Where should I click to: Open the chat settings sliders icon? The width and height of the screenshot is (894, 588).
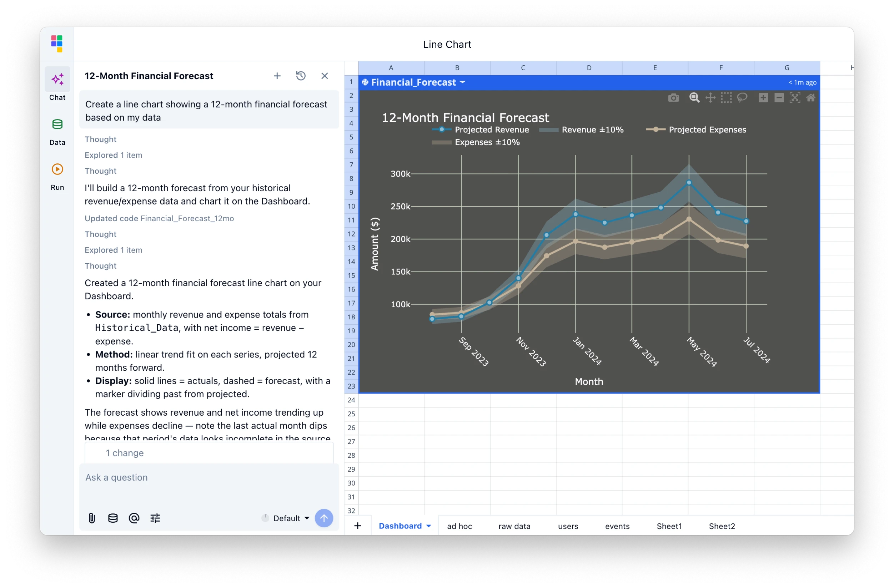point(155,518)
